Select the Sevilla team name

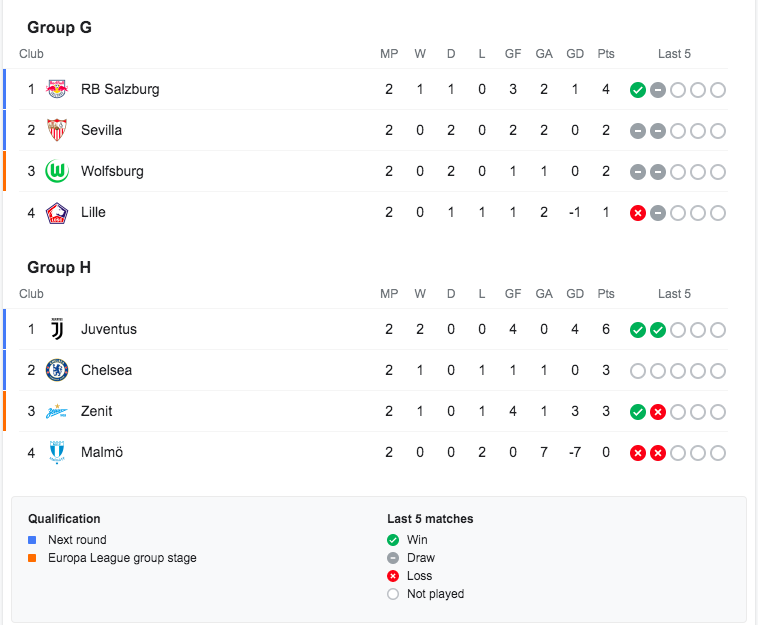pyautogui.click(x=101, y=130)
